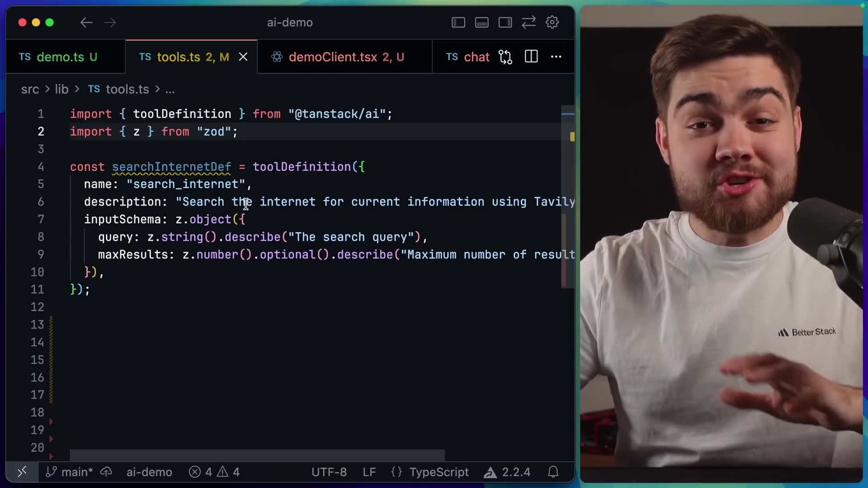
Task: Toggle the primary sidebar visibility
Action: pyautogui.click(x=458, y=22)
